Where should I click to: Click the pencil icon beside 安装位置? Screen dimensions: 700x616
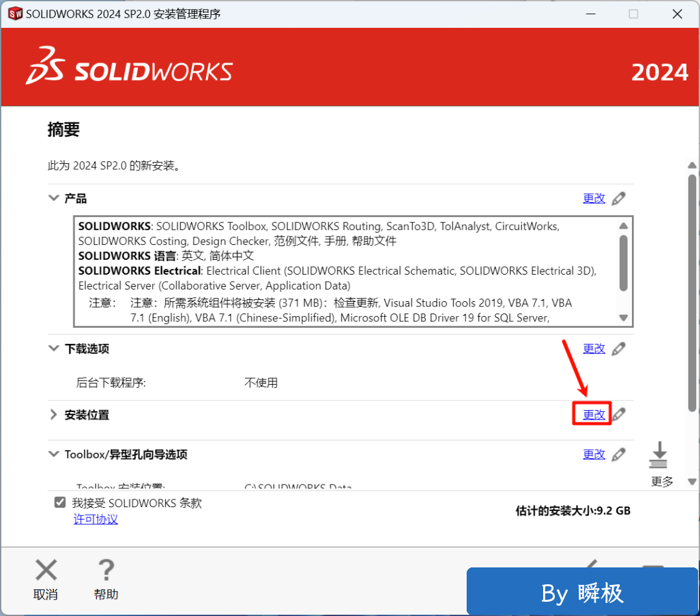click(619, 415)
